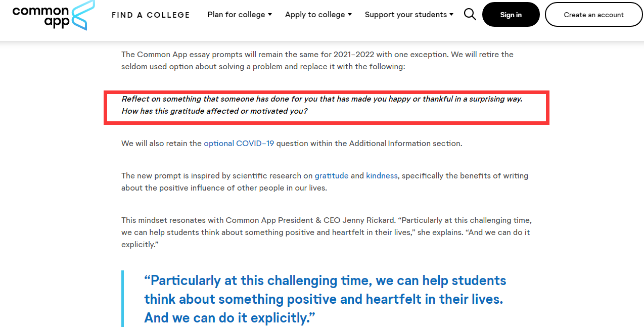Open the optional COVID-19 link

pyautogui.click(x=239, y=144)
